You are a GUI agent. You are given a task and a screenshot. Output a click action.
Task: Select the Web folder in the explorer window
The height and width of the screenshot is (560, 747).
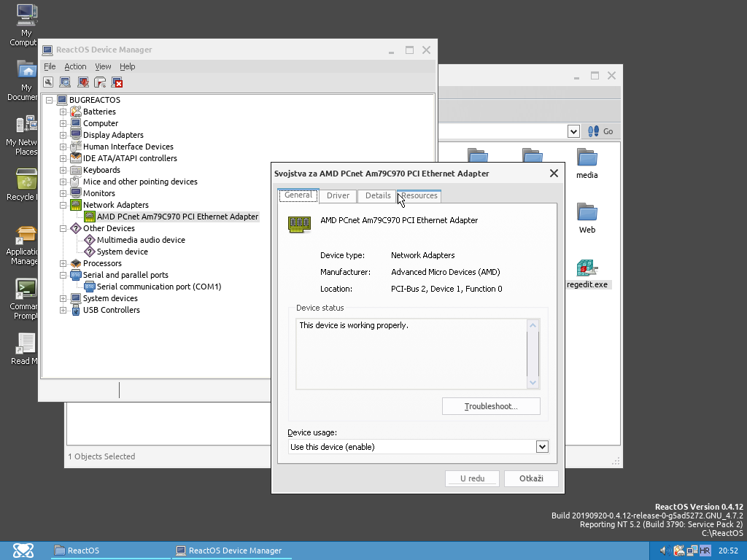point(587,219)
